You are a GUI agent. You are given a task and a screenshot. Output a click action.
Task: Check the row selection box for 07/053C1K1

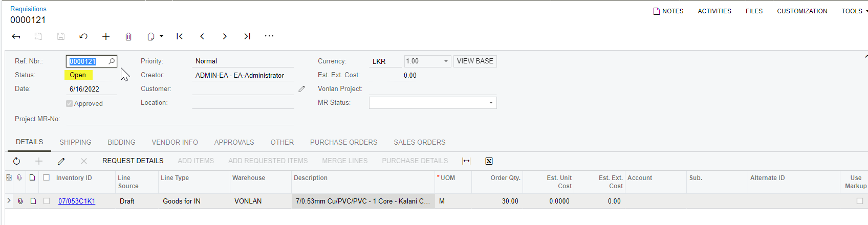pyautogui.click(x=47, y=201)
